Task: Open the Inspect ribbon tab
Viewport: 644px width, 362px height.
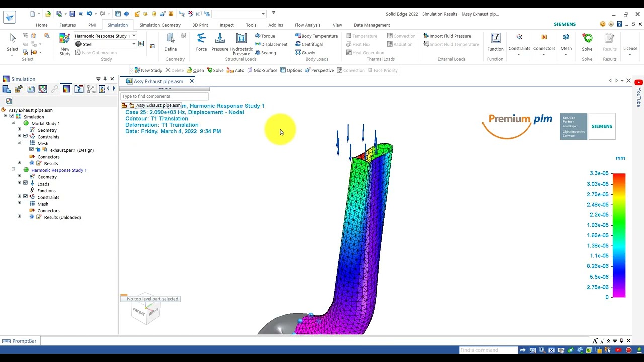Action: [x=227, y=25]
